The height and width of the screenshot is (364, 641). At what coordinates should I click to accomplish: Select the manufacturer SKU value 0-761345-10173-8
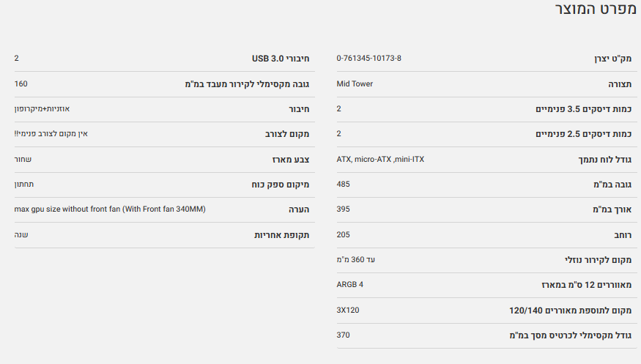click(x=368, y=58)
